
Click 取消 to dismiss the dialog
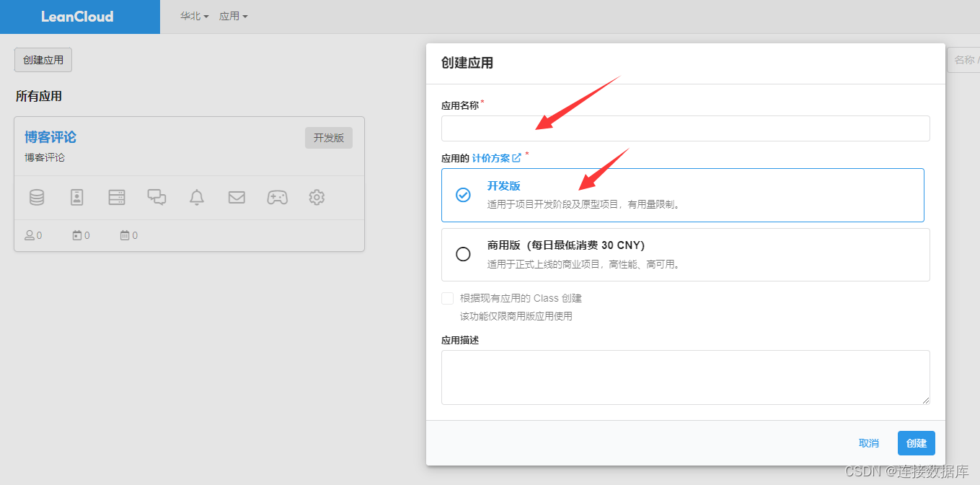click(x=869, y=443)
